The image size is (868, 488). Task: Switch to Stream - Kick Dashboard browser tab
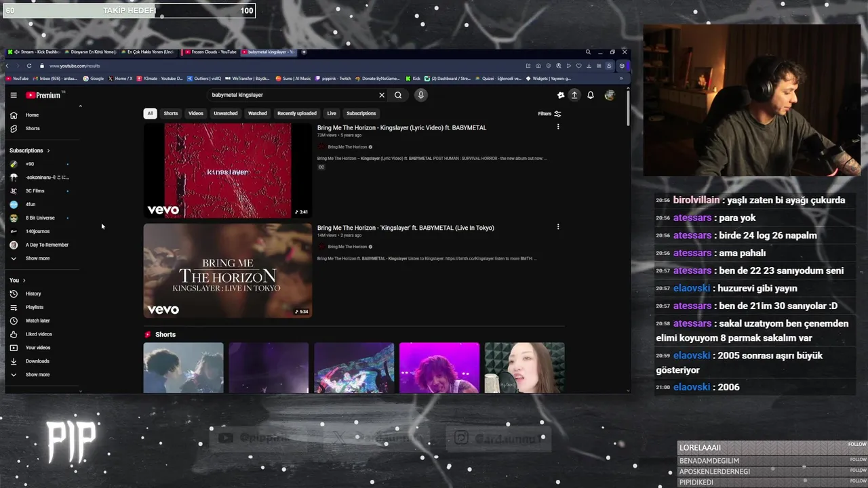click(34, 52)
